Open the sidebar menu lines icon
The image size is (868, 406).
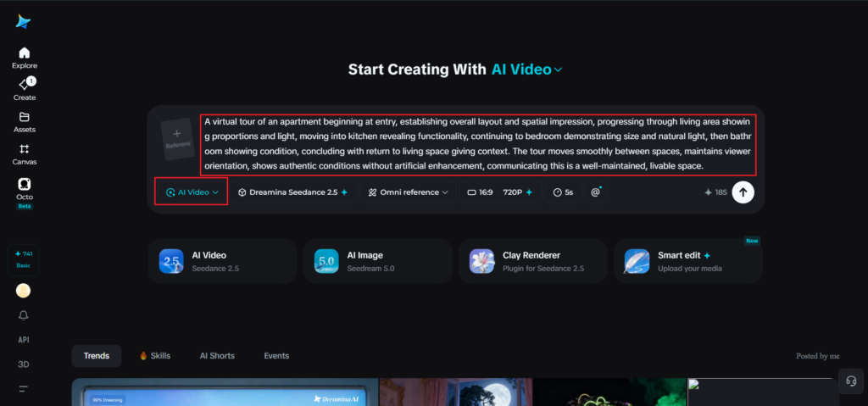click(x=23, y=388)
